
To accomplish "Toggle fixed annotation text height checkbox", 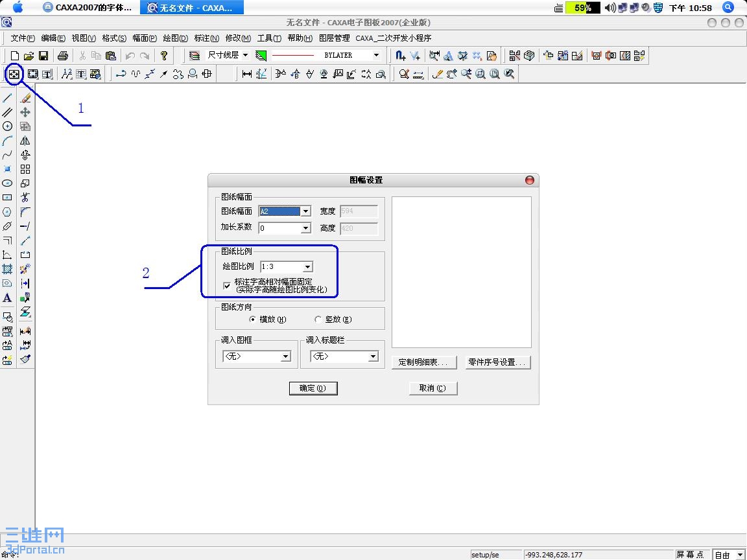I will [227, 286].
